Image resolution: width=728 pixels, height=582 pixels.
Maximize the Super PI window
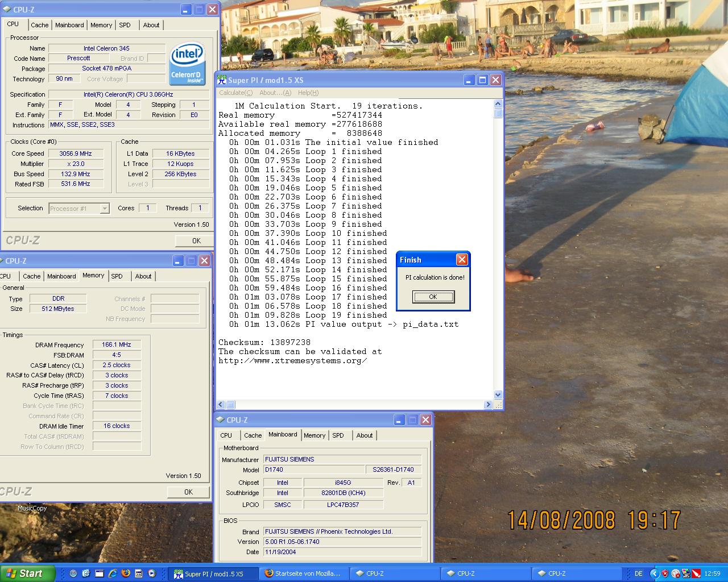click(x=482, y=80)
